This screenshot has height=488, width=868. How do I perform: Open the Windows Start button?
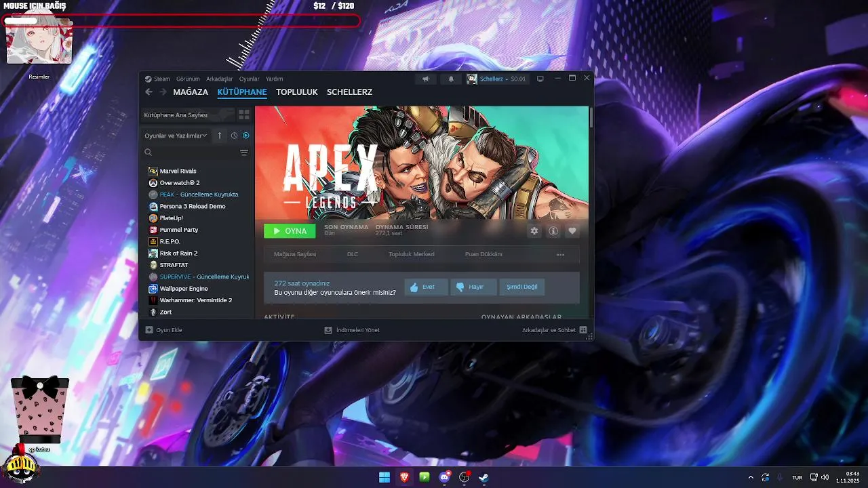coord(384,477)
